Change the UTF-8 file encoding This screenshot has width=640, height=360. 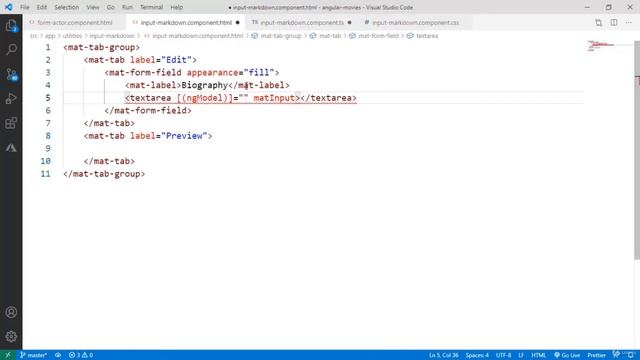pyautogui.click(x=503, y=355)
